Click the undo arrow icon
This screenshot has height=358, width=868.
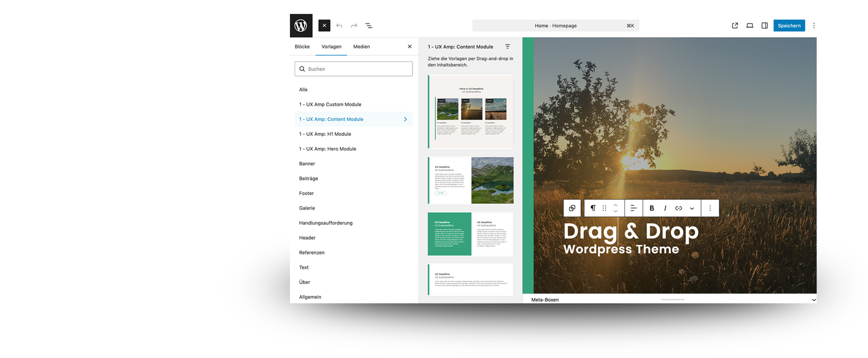(x=339, y=26)
